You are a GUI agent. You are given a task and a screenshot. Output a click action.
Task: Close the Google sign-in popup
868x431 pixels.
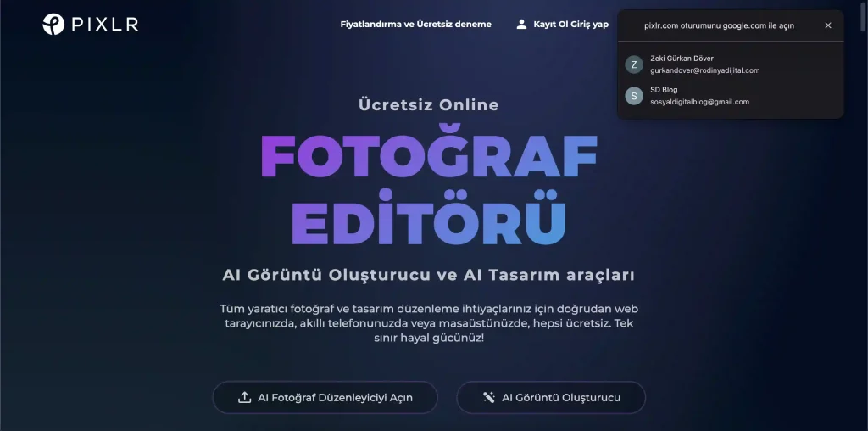828,25
